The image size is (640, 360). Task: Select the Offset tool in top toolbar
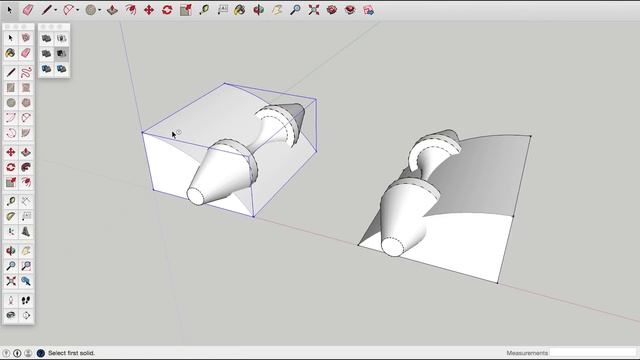(x=131, y=10)
